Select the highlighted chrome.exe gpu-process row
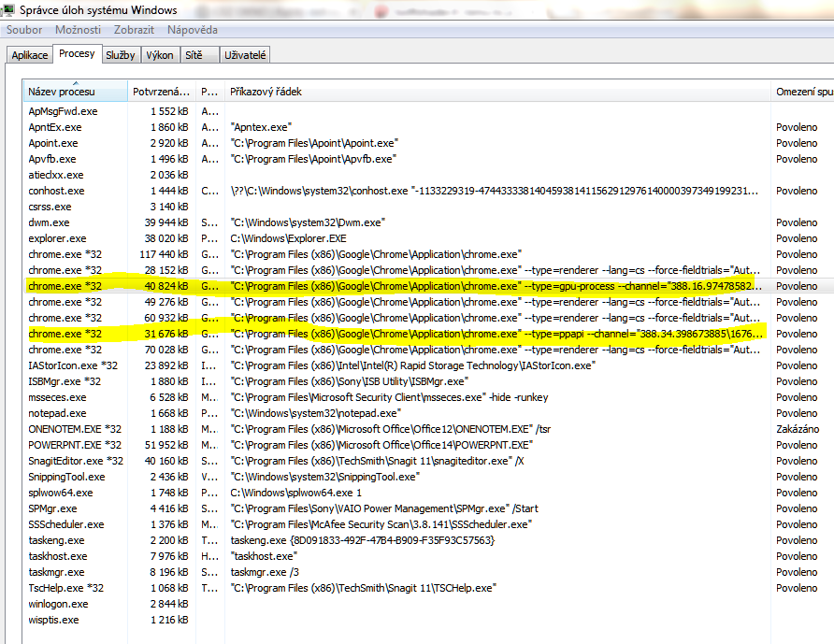The image size is (834, 644). (x=65, y=286)
